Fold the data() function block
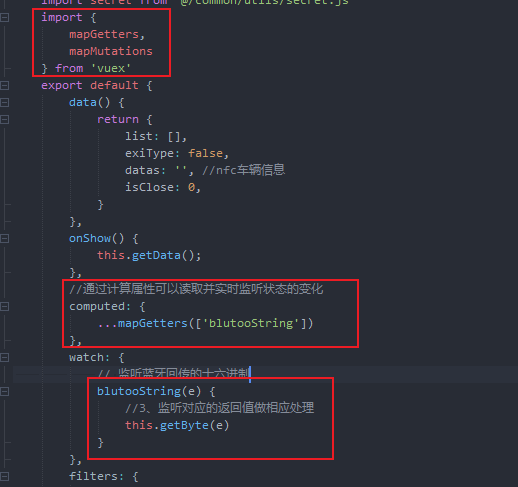Viewport: 518px width, 487px height. tap(4, 102)
